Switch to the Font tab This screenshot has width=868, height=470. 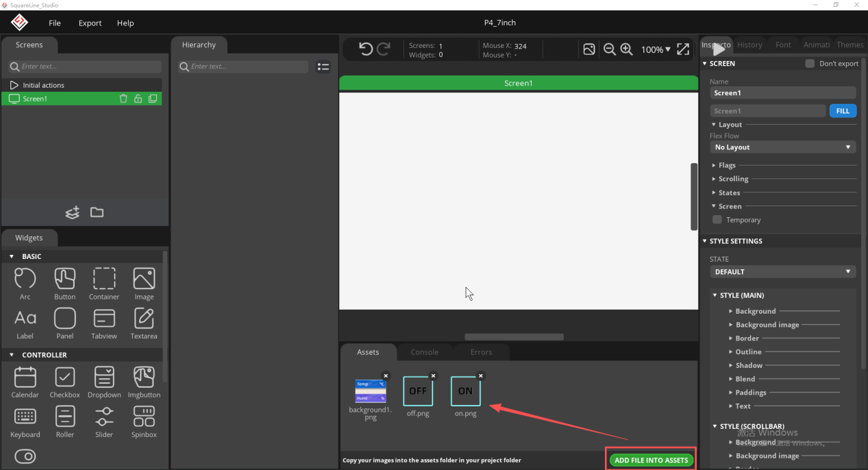783,45
